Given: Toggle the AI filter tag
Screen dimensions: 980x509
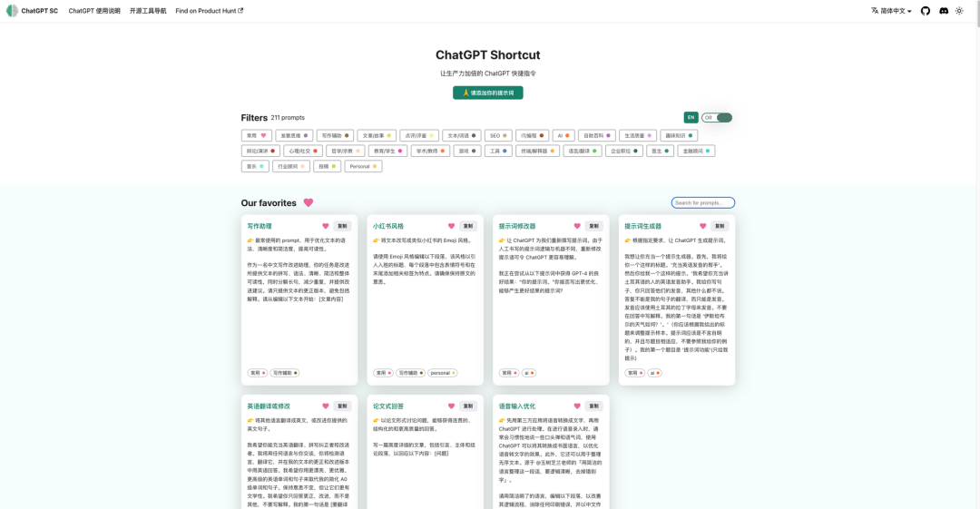Looking at the screenshot, I should (563, 135).
